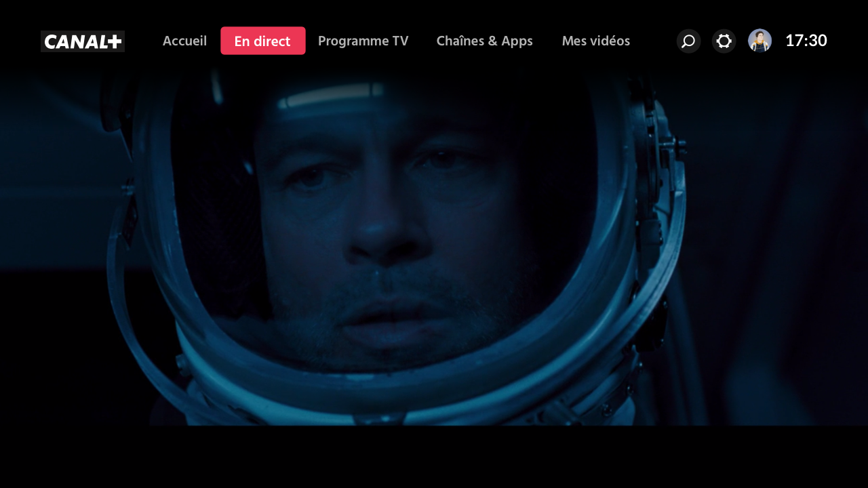Open the Mes vidéos section
868x488 pixels.
click(595, 41)
